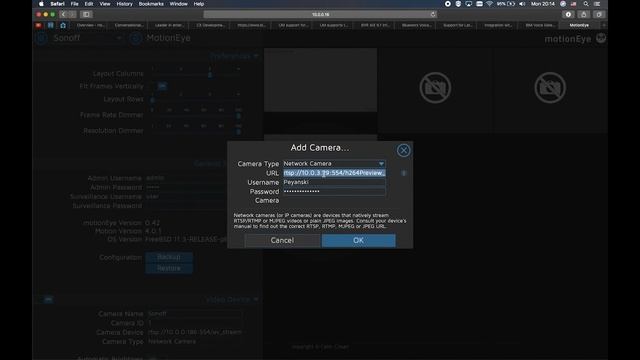This screenshot has height=360, width=640.
Task: Open the Camera Type dropdown in Add Camera
Action: (x=334, y=163)
